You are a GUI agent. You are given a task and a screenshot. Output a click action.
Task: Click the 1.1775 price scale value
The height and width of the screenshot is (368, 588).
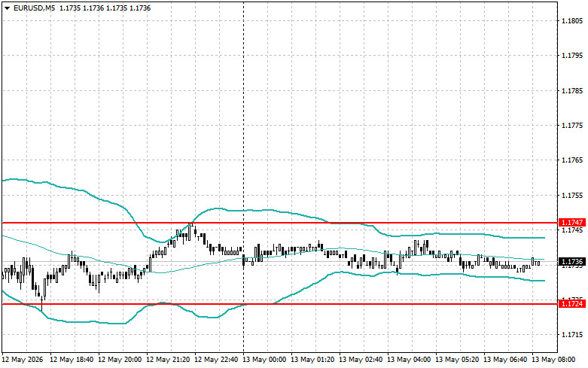coord(572,126)
